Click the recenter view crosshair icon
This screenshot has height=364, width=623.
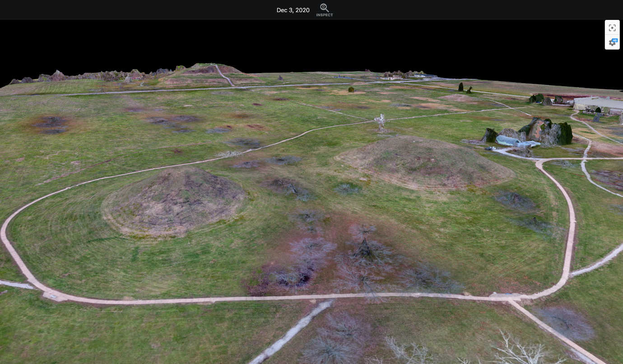coord(612,28)
